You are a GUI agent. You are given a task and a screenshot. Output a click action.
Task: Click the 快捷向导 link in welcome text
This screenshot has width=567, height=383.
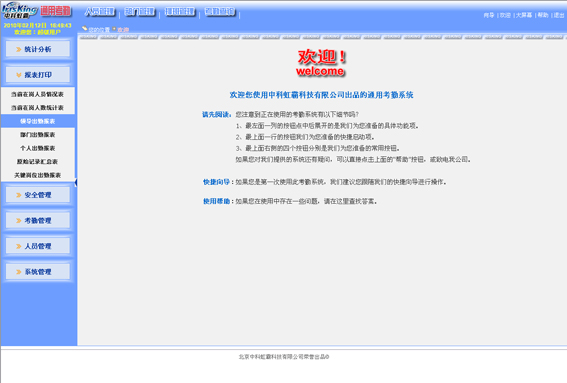point(216,182)
